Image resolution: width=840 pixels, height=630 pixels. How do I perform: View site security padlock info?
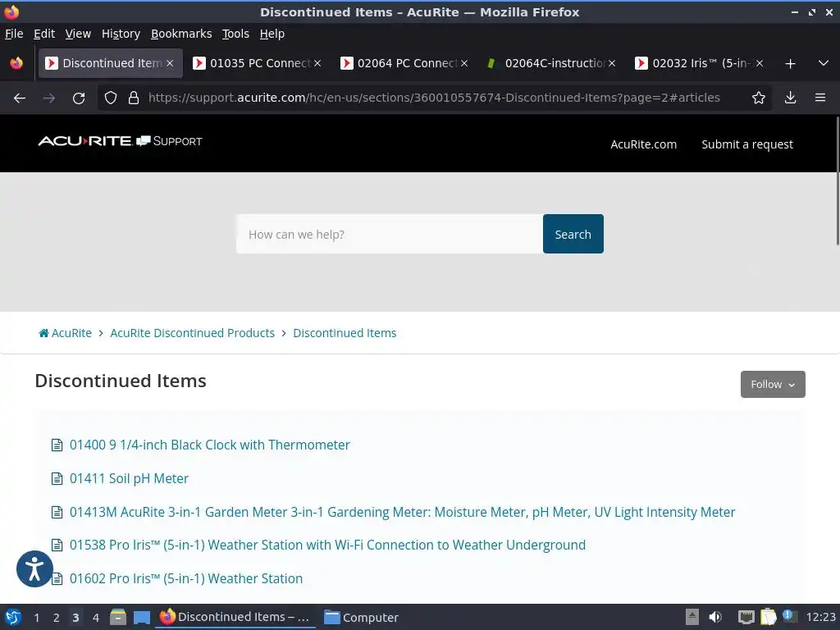tap(134, 98)
